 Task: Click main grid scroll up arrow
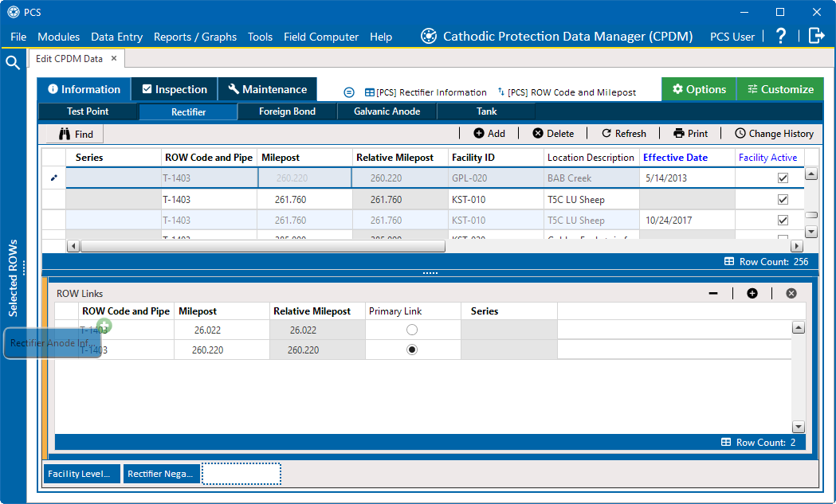(x=811, y=174)
